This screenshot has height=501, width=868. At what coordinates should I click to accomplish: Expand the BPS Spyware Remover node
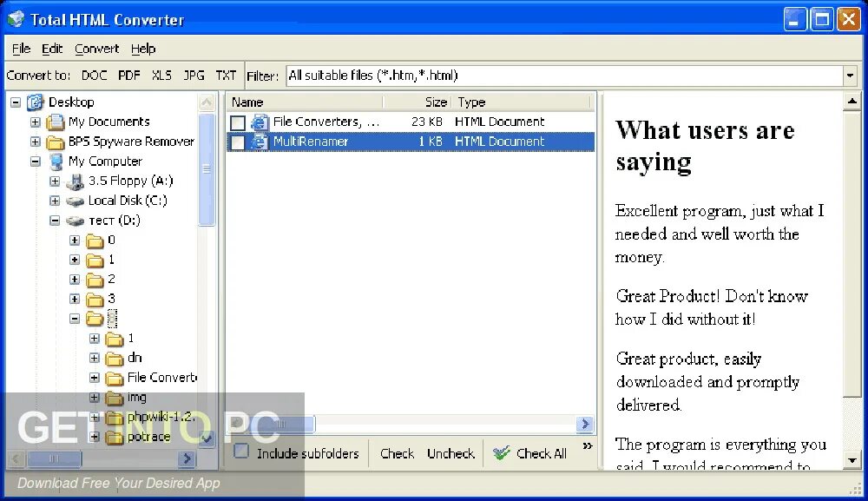[36, 142]
